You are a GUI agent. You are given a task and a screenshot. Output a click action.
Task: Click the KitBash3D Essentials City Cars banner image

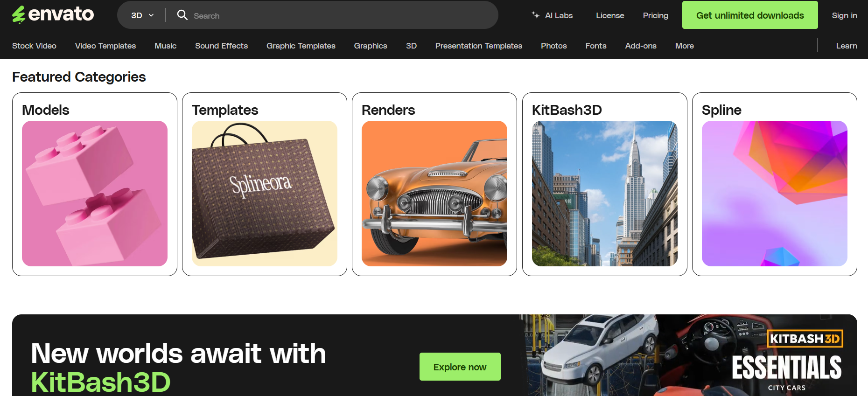(x=688, y=355)
